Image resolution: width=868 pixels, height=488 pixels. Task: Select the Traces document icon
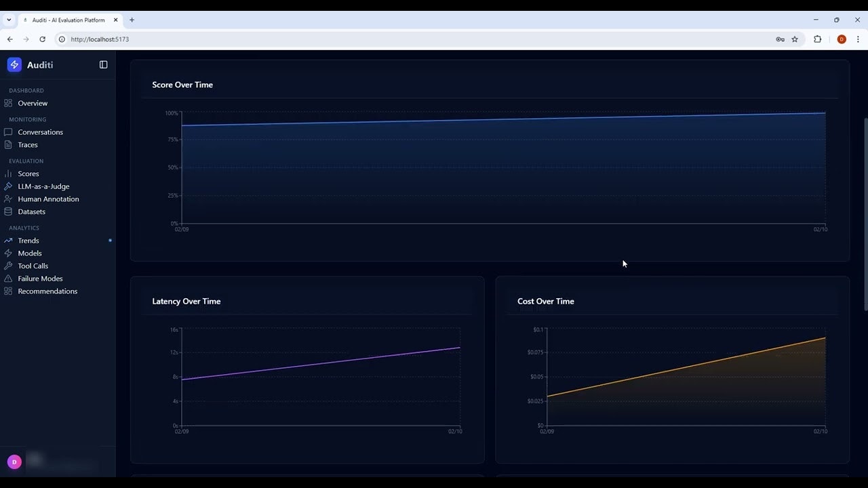coord(8,144)
